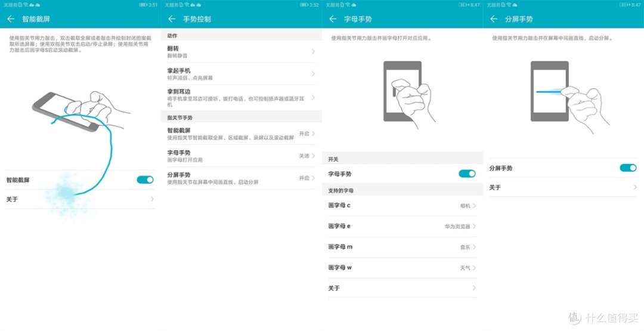644x331 pixels.
Task: Tap the 指关节手势 section header
Action: pos(179,117)
